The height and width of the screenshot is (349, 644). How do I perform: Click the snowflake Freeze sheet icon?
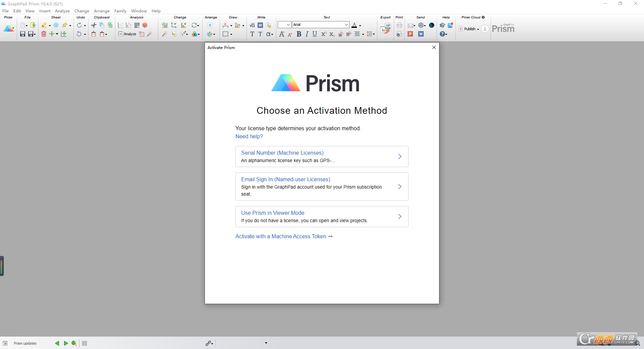[56, 25]
